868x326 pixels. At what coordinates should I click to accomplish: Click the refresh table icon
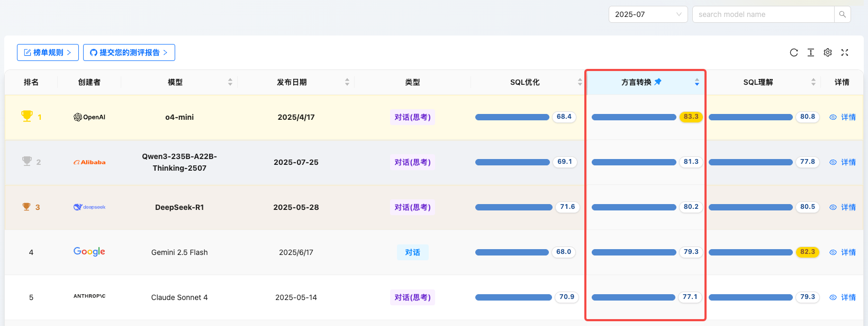[794, 52]
